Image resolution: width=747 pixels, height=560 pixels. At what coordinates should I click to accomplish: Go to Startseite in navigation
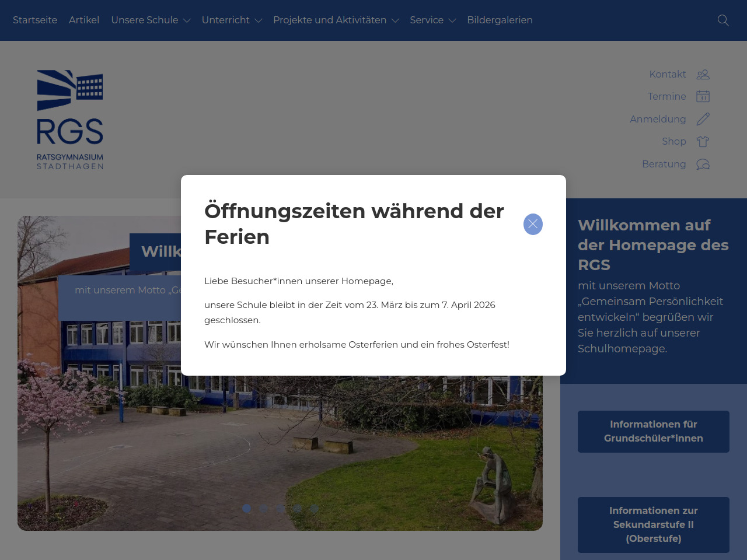pyautogui.click(x=35, y=20)
